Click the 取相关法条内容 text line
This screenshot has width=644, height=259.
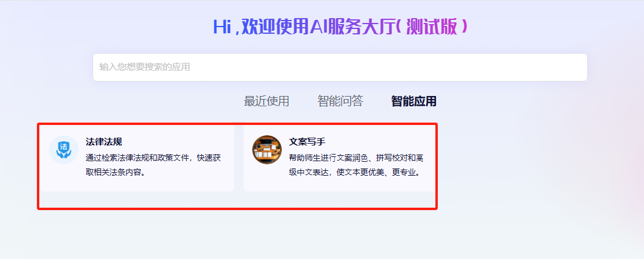117,172
